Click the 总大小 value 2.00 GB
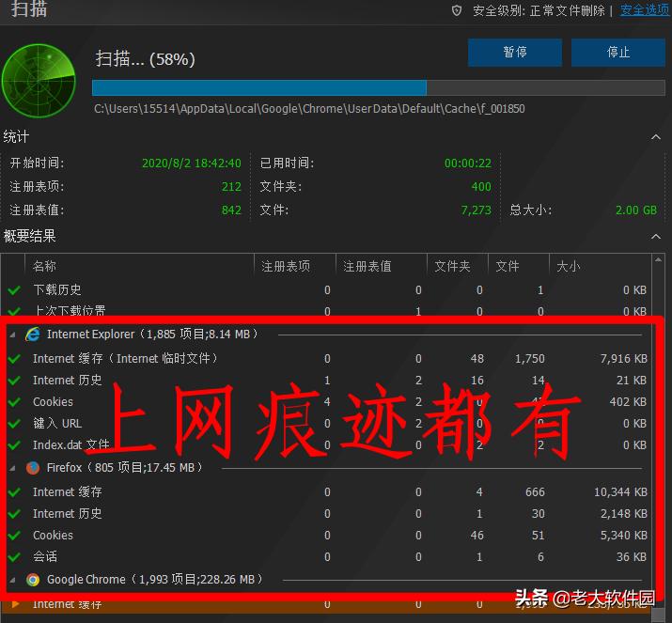The width and height of the screenshot is (672, 623). (x=636, y=210)
